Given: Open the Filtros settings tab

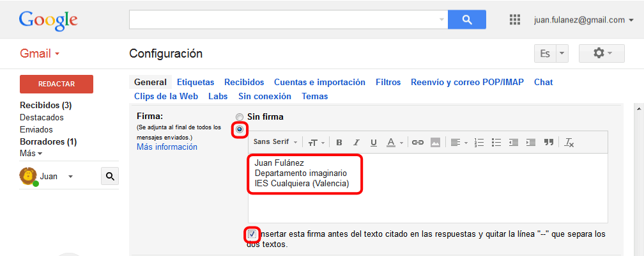Looking at the screenshot, I should pos(388,82).
